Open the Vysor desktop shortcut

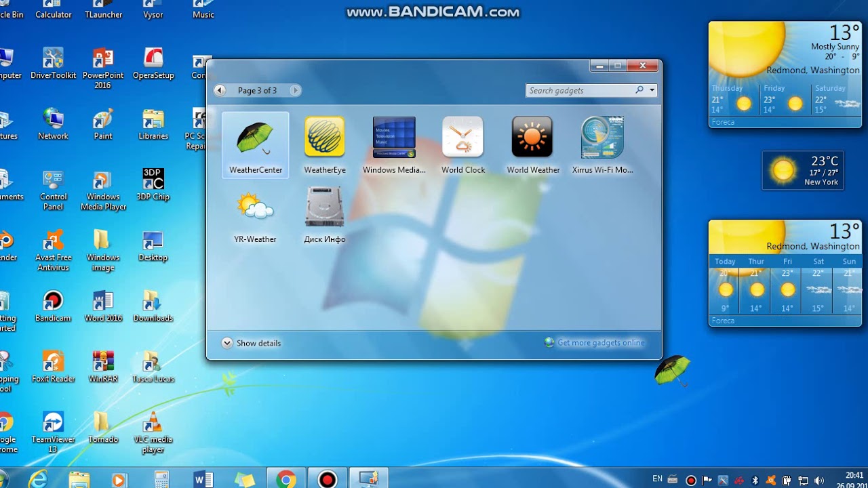[x=153, y=9]
